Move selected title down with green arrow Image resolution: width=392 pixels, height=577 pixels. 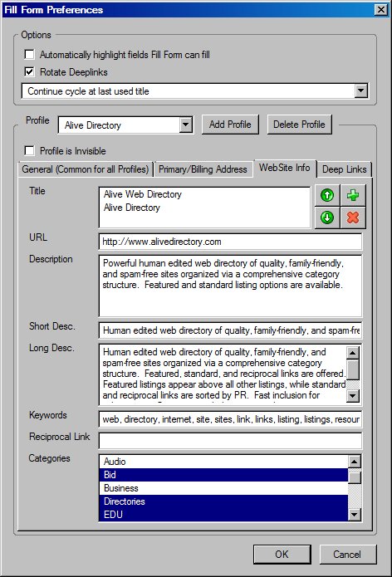(x=327, y=218)
